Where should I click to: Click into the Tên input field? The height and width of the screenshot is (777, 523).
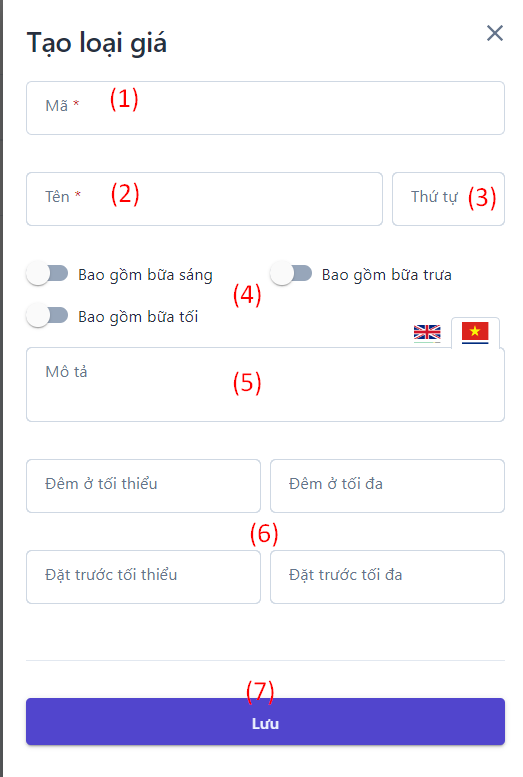(x=204, y=199)
